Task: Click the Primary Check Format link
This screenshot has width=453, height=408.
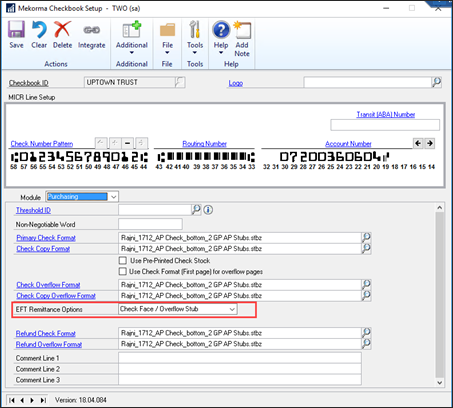Action: (x=46, y=238)
